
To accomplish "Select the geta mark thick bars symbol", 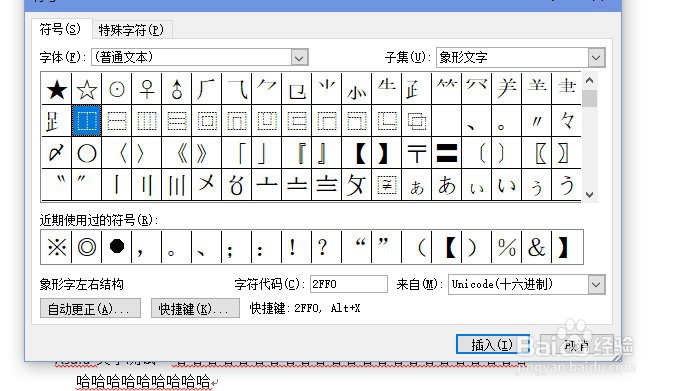I will (x=447, y=153).
